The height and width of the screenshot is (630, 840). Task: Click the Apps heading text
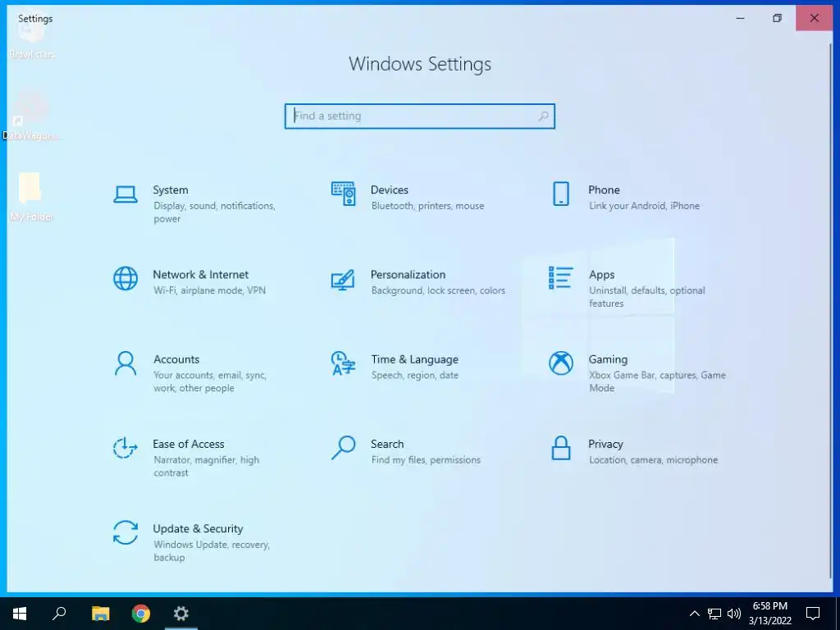coord(601,275)
